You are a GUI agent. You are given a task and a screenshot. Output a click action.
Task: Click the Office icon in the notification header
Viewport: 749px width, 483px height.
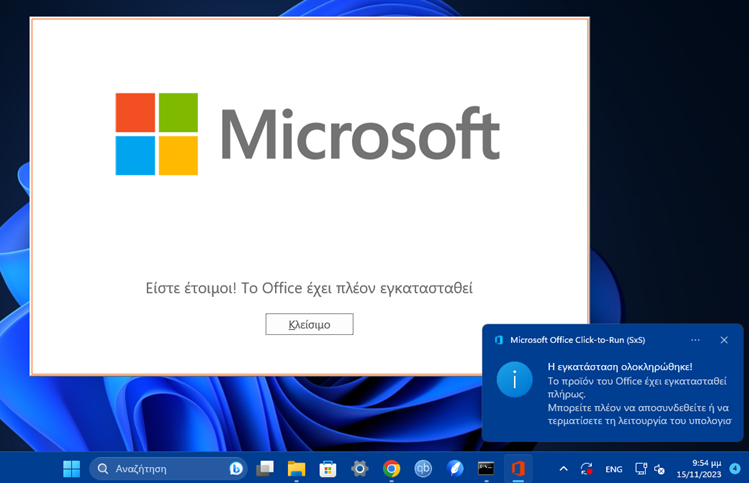click(499, 340)
